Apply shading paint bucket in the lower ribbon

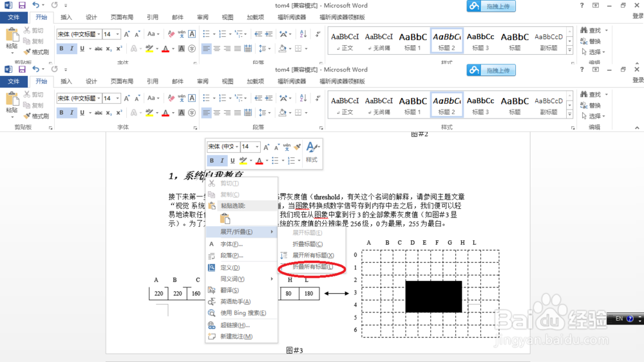point(284,113)
